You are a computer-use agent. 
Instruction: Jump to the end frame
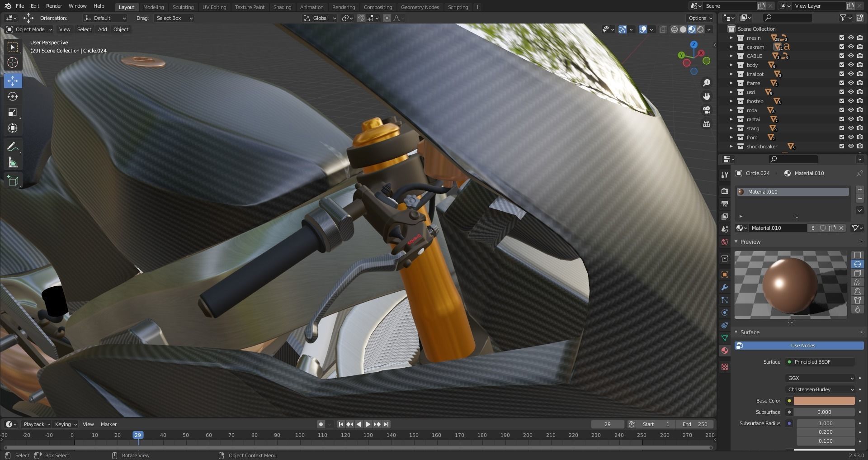[386, 424]
